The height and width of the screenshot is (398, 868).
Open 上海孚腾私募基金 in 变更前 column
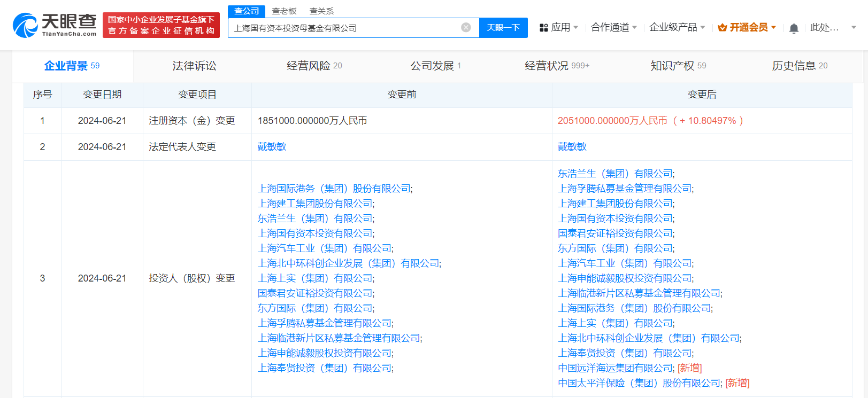[325, 323]
